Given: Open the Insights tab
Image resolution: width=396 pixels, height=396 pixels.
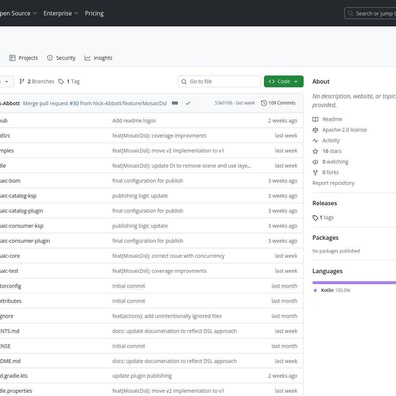Looking at the screenshot, I should coord(99,58).
